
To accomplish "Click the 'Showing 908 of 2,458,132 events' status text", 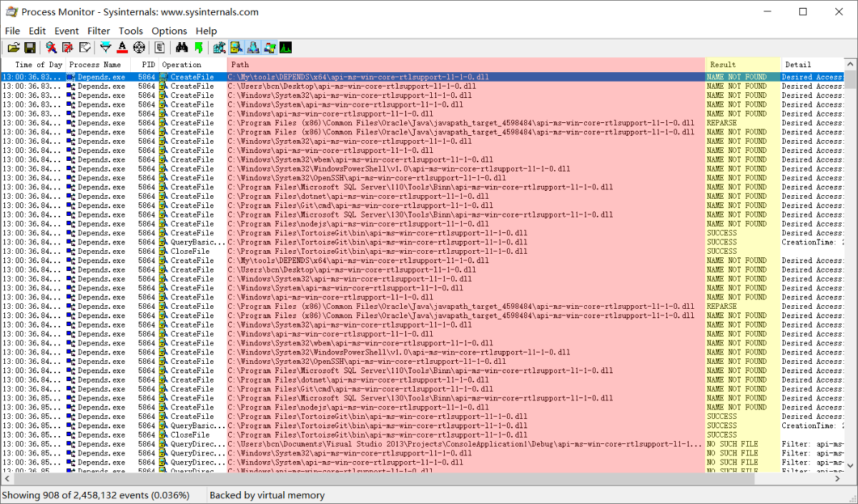I will pos(96,495).
